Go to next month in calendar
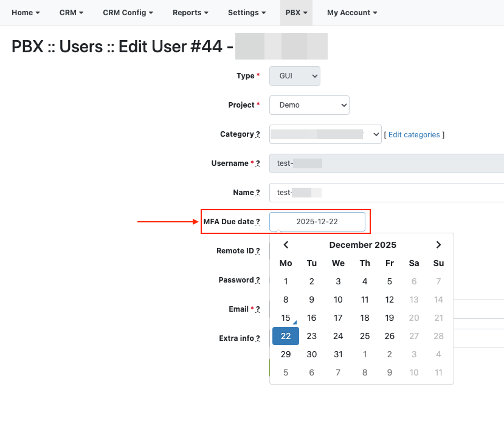 point(438,245)
